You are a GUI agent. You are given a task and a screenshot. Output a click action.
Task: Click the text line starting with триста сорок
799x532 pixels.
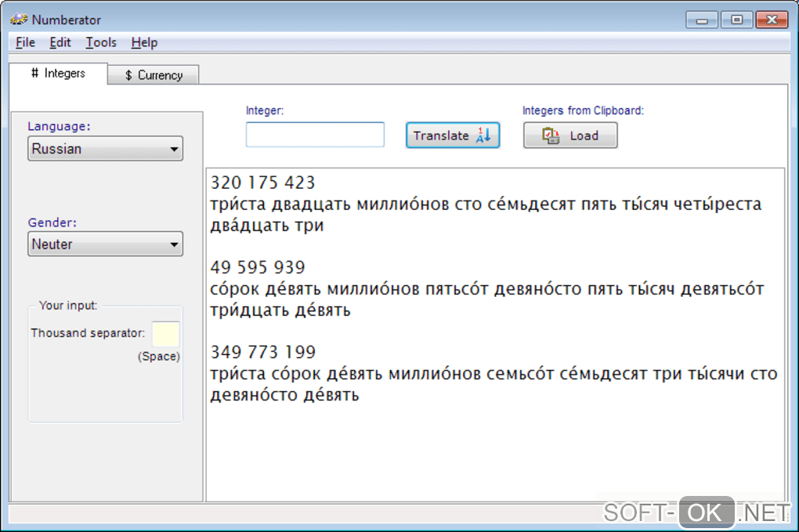pos(493,373)
